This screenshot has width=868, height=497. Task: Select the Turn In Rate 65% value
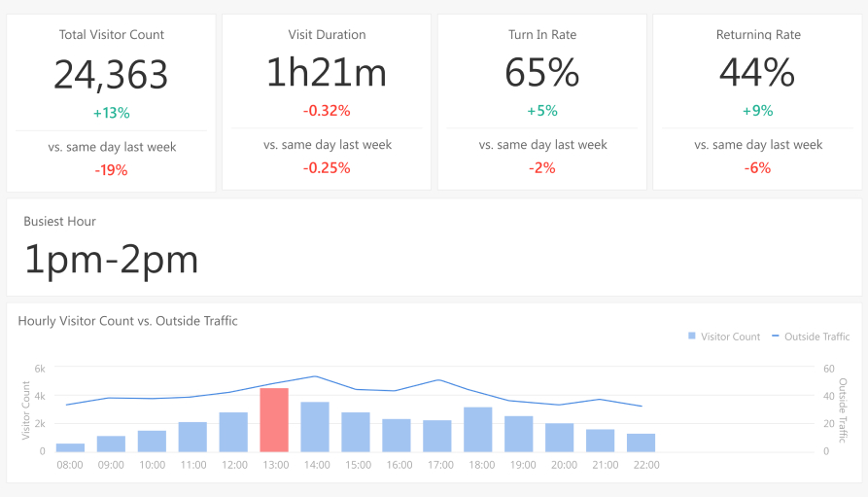[x=542, y=73]
